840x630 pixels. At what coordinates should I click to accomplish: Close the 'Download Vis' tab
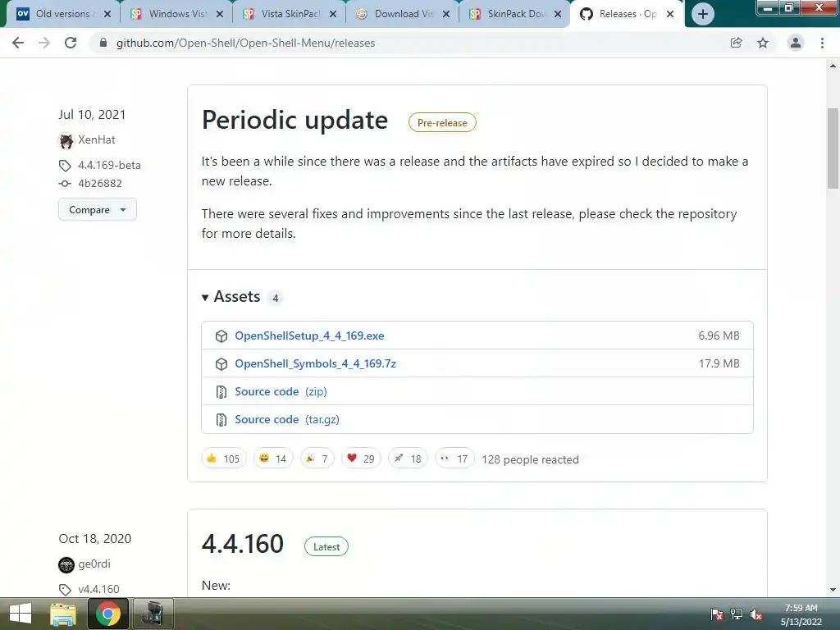[x=445, y=14]
